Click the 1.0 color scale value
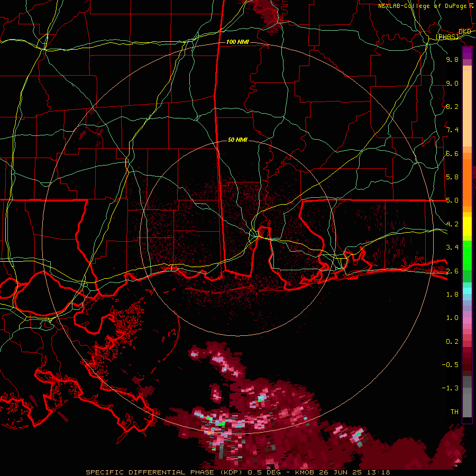Screen dimensions: 476x476 coord(452,318)
